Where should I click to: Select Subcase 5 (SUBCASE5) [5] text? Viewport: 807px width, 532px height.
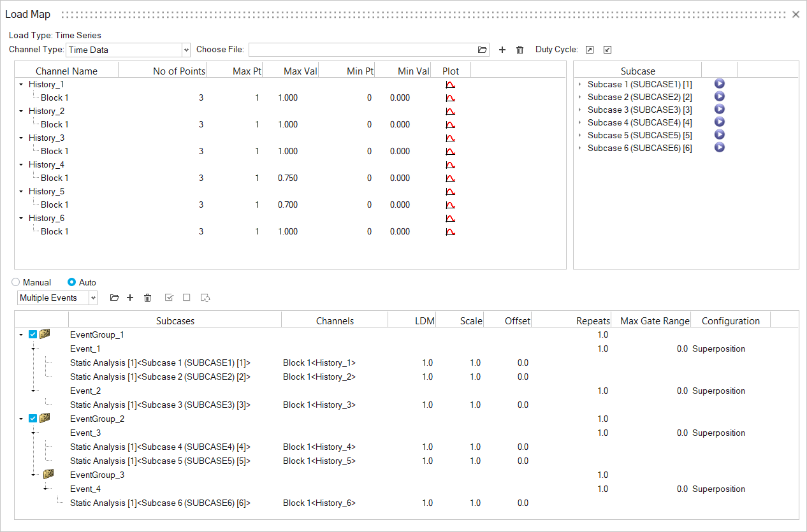(x=640, y=135)
